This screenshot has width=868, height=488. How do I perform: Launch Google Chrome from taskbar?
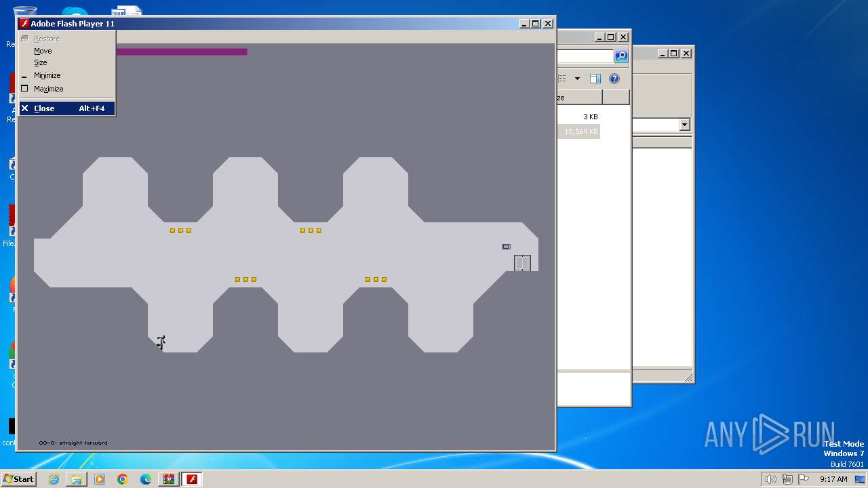(123, 479)
